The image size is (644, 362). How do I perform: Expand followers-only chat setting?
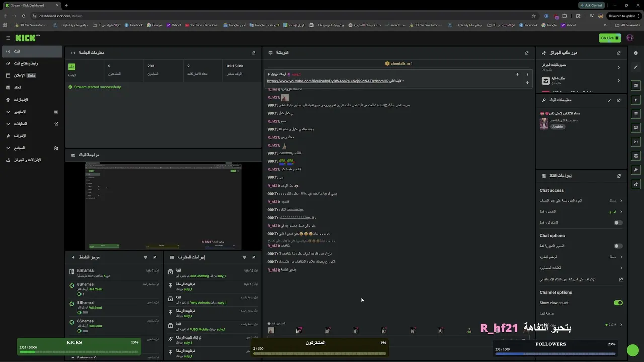coord(621,212)
